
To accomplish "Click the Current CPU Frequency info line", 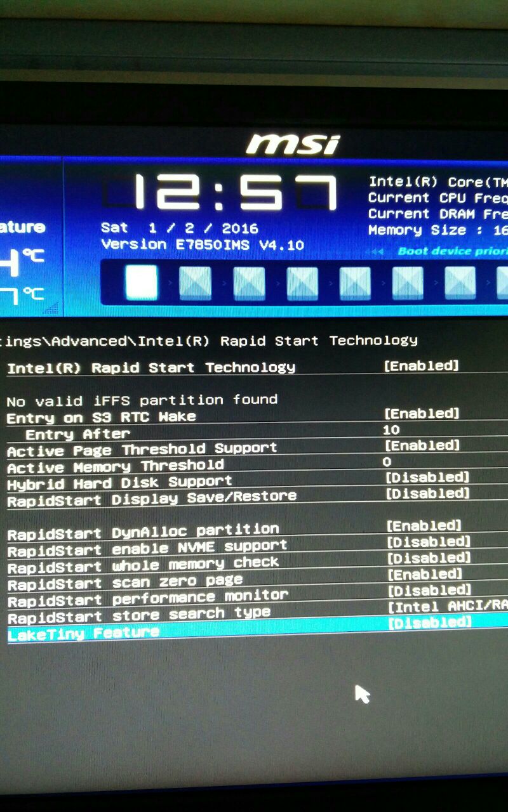I will 438,198.
